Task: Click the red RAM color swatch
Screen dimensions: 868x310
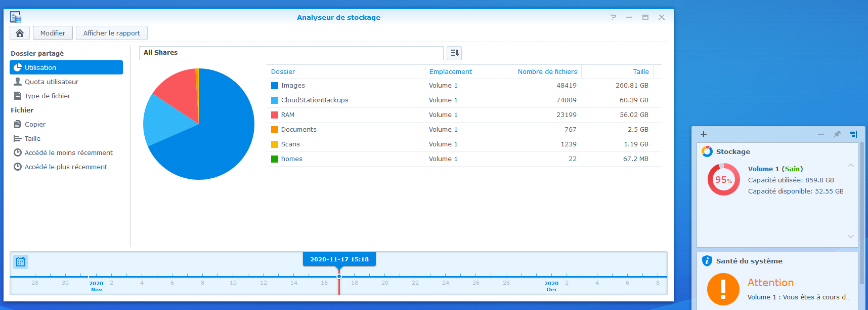Action: [275, 115]
